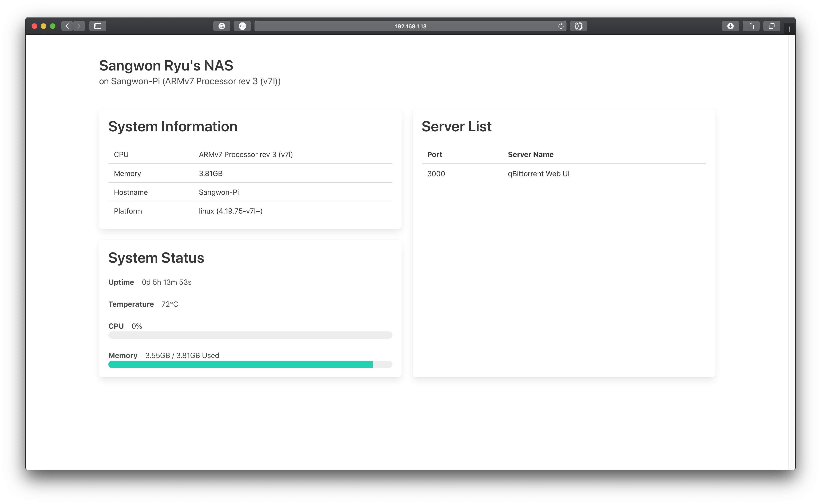Show the Safari sidebar

(98, 26)
